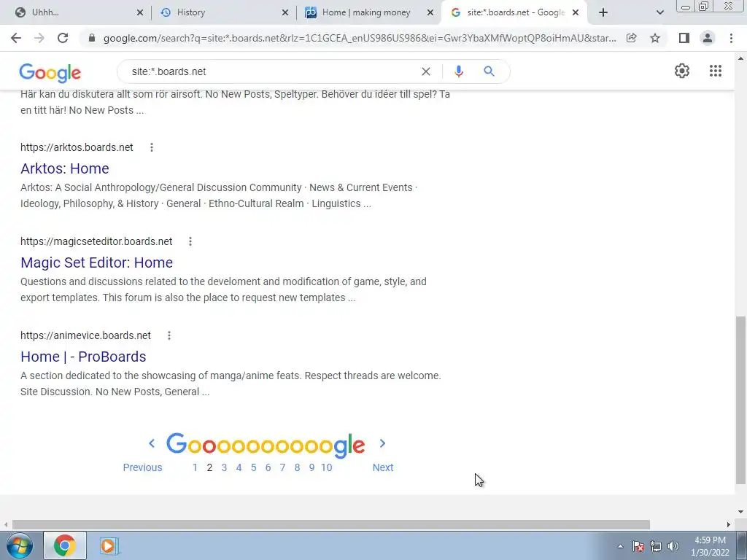Clear the search box with the X icon
The width and height of the screenshot is (747, 560).
pos(426,71)
